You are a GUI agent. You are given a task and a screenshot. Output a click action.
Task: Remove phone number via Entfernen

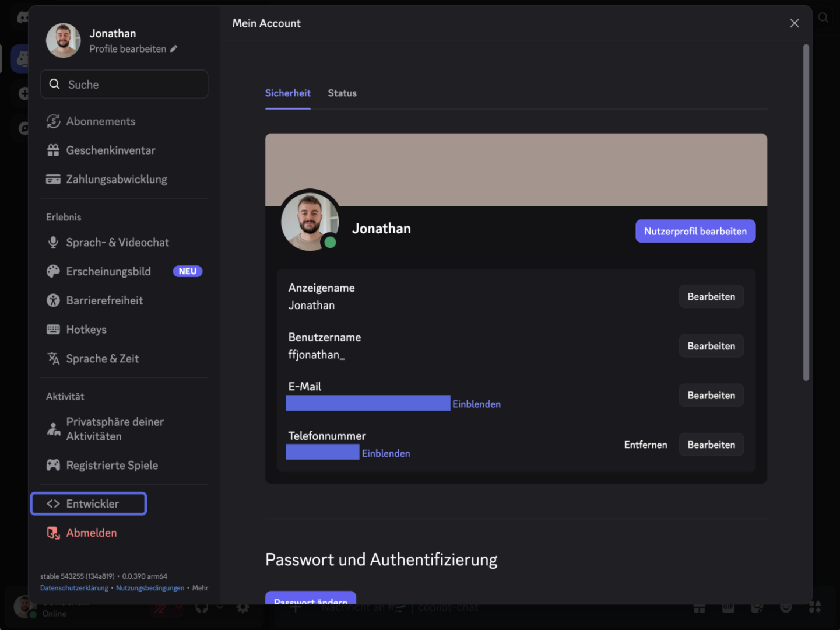pyautogui.click(x=645, y=445)
